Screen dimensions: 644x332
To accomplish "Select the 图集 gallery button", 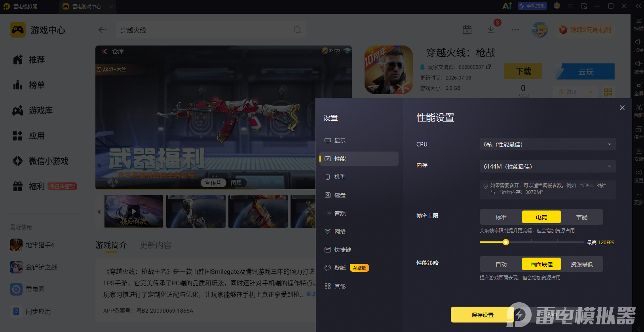I will pos(236,183).
